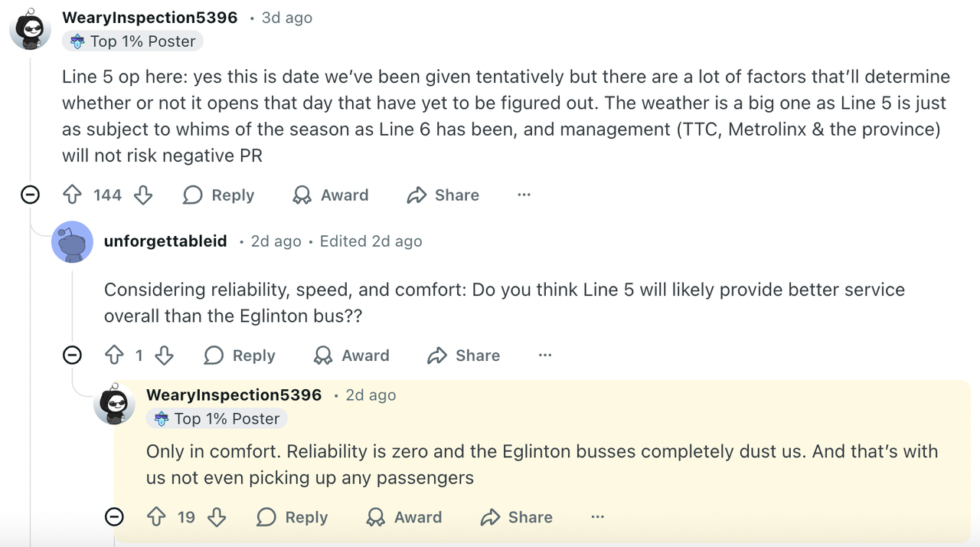
Task: Collapse the top-level comment thread
Action: [30, 195]
